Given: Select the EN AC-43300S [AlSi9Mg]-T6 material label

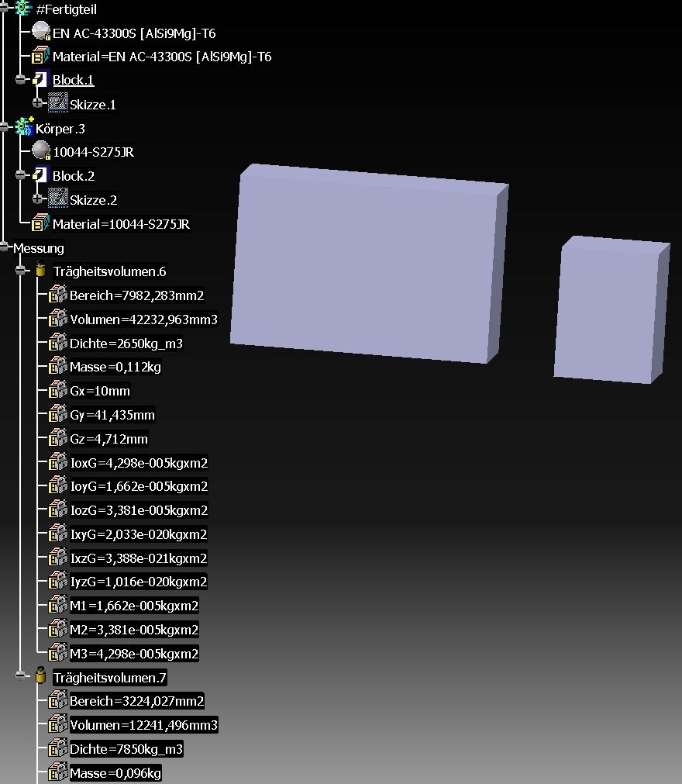Looking at the screenshot, I should (134, 33).
